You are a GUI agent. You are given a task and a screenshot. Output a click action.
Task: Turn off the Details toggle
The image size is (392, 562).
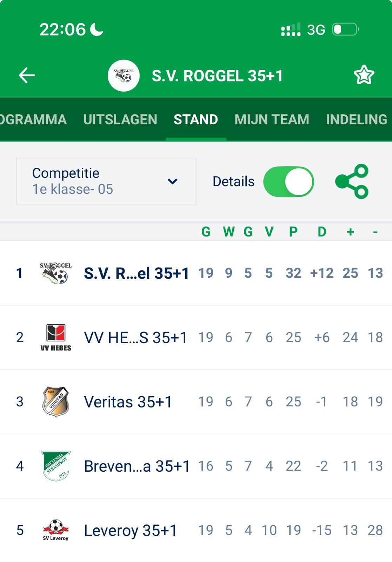click(288, 182)
